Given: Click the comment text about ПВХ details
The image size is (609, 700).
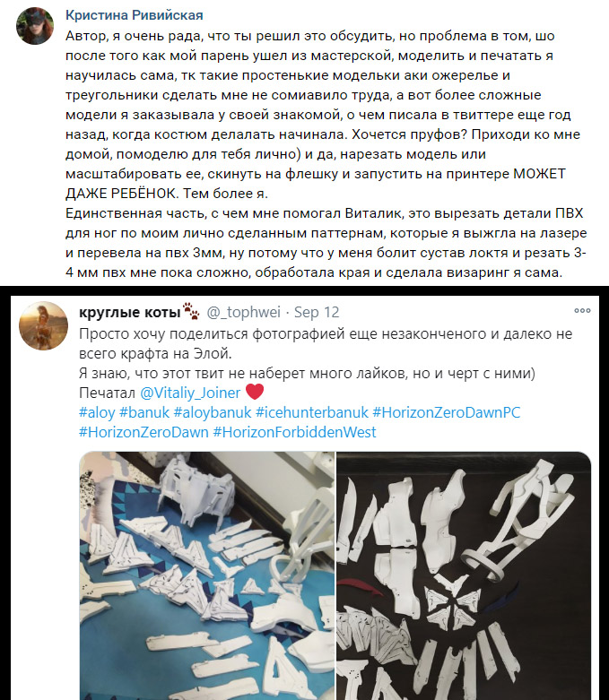Looking at the screenshot, I should [x=326, y=242].
